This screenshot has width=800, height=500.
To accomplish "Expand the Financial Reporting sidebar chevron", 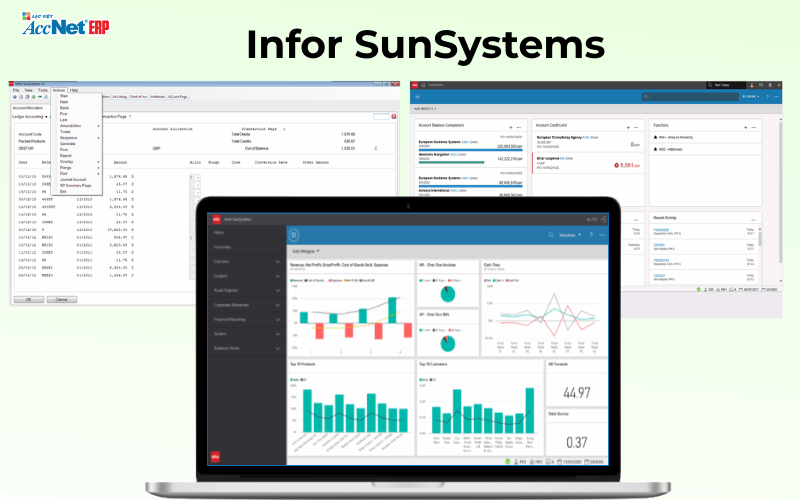I will pos(278,320).
